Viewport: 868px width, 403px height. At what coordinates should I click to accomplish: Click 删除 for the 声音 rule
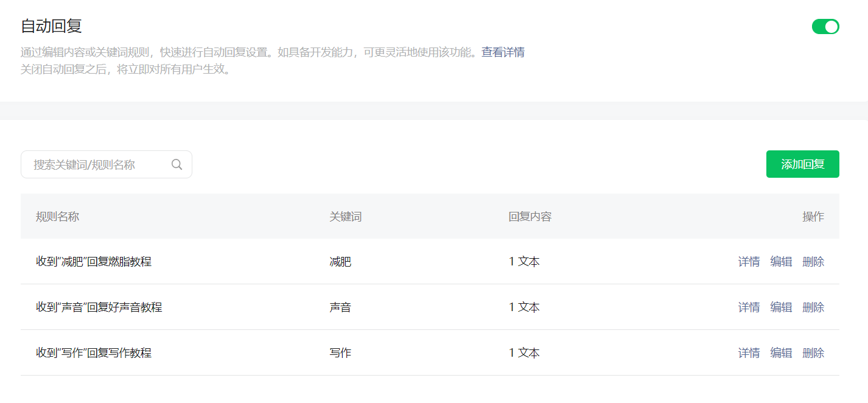[813, 307]
